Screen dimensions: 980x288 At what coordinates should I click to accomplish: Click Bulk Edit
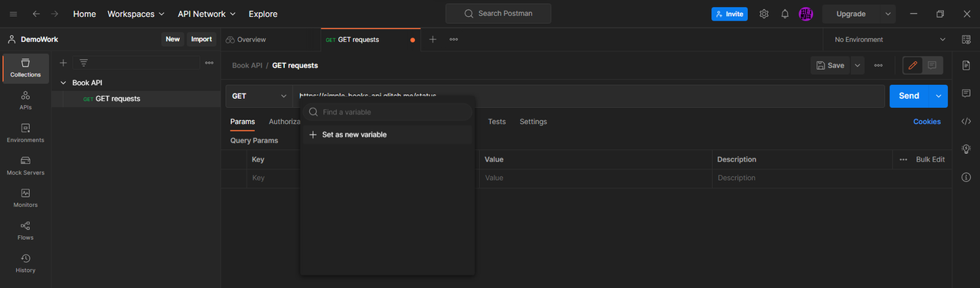tap(930, 159)
